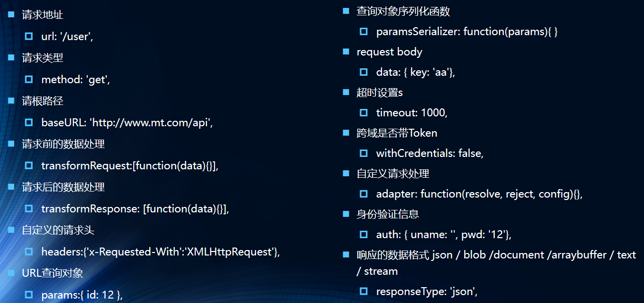
Task: Select the heading request body
Action: click(x=389, y=51)
